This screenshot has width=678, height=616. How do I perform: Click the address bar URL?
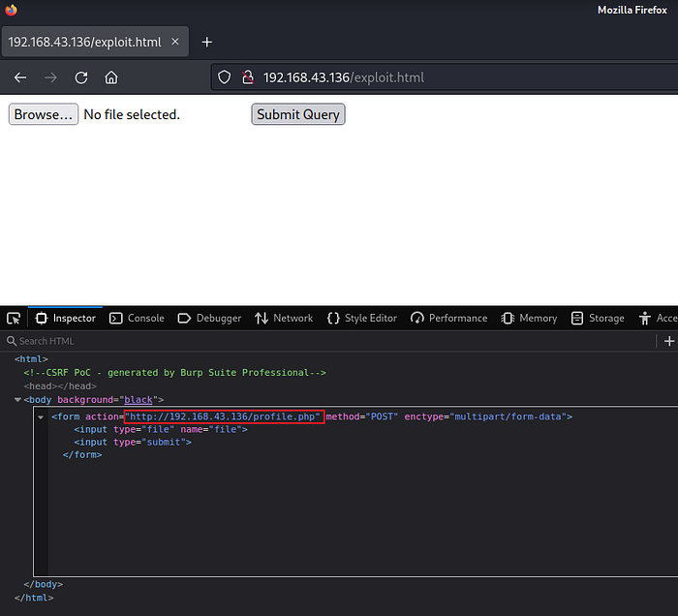[344, 77]
